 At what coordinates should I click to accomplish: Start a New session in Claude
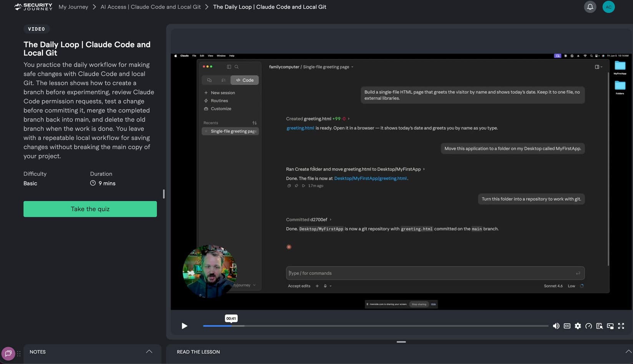click(219, 93)
